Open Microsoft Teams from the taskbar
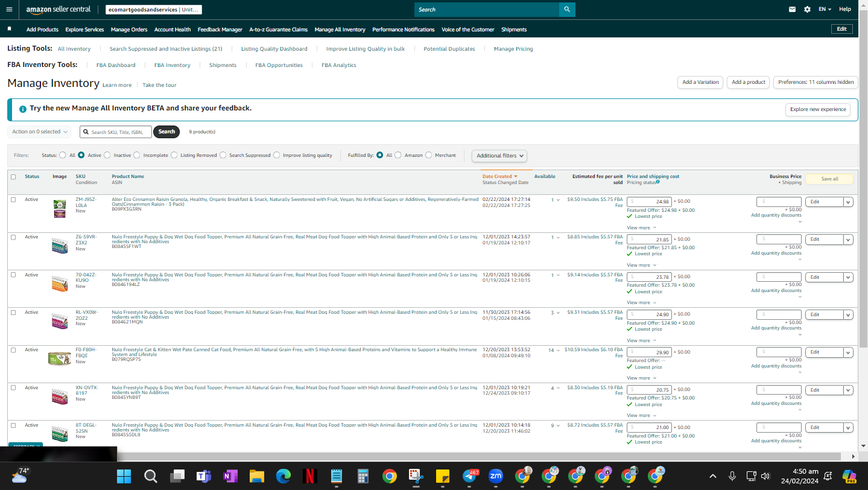The width and height of the screenshot is (868, 490). (x=203, y=476)
